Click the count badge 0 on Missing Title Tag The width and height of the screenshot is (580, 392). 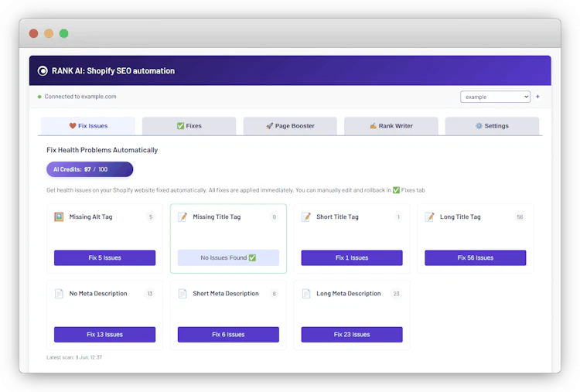tap(274, 217)
